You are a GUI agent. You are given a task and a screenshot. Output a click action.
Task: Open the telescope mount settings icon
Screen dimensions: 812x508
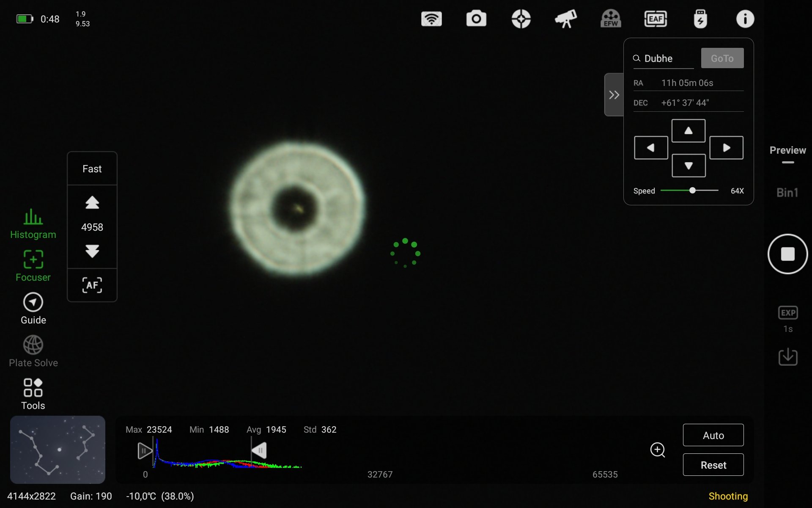click(566, 19)
